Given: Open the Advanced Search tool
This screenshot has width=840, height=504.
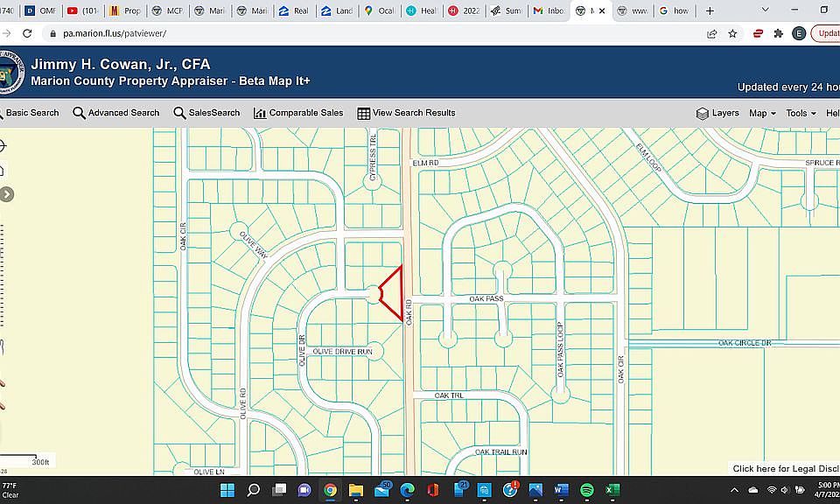Looking at the screenshot, I should coord(116,113).
